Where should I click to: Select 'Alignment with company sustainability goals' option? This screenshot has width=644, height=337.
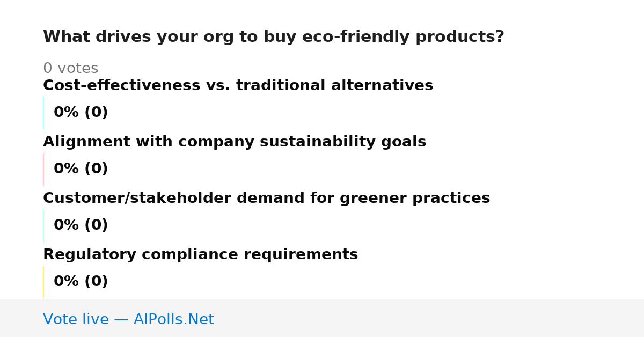point(235,142)
